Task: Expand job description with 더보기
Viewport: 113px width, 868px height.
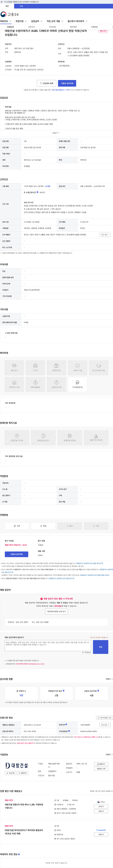Action: coord(56,133)
